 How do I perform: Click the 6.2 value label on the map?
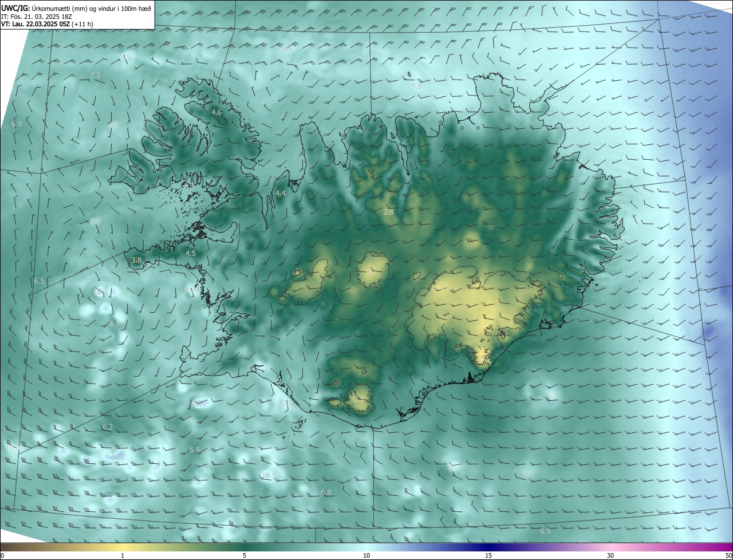coord(108,427)
